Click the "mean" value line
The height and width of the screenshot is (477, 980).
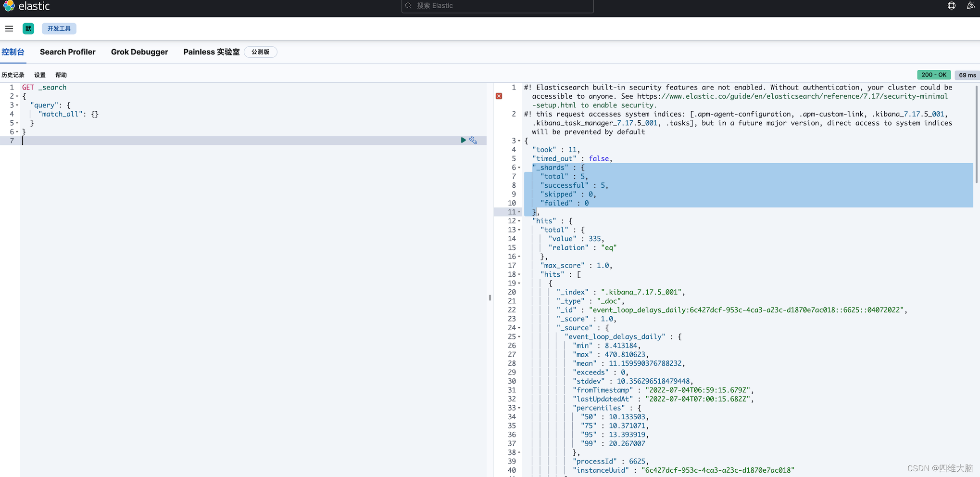629,363
